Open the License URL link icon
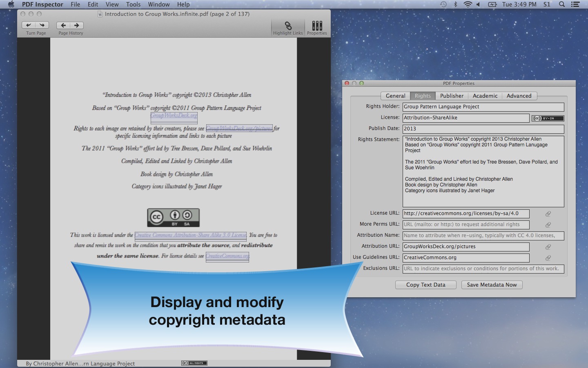This screenshot has height=368, width=588. pyautogui.click(x=548, y=213)
